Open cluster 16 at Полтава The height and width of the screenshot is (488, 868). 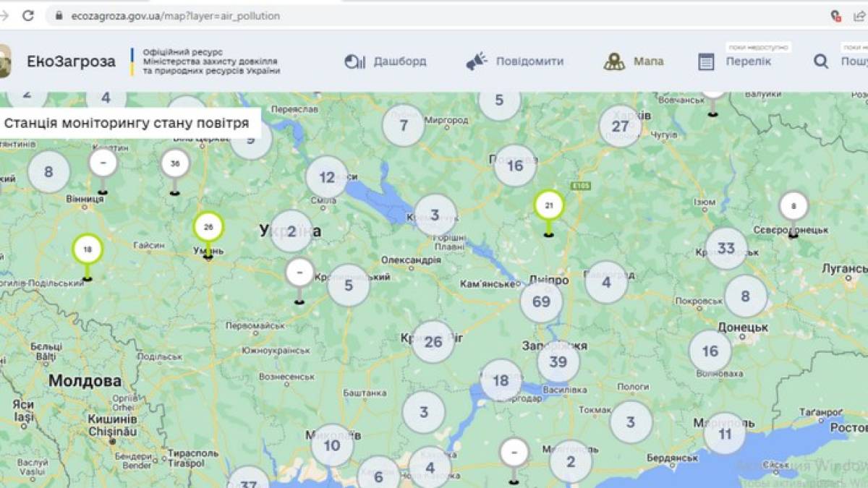point(515,166)
